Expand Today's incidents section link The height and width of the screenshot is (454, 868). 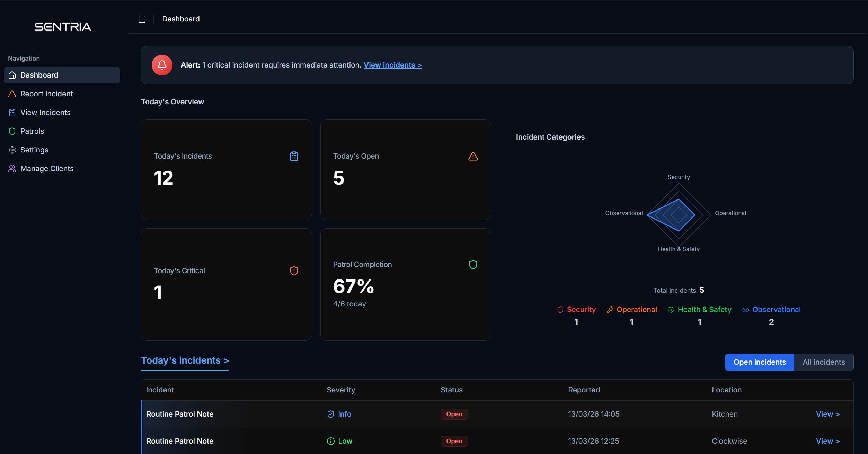(185, 360)
